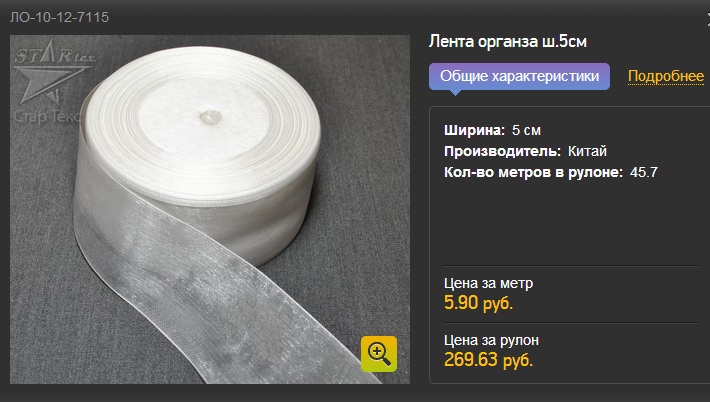The height and width of the screenshot is (402, 710).
Task: Open the Подробнее link
Action: tap(666, 76)
